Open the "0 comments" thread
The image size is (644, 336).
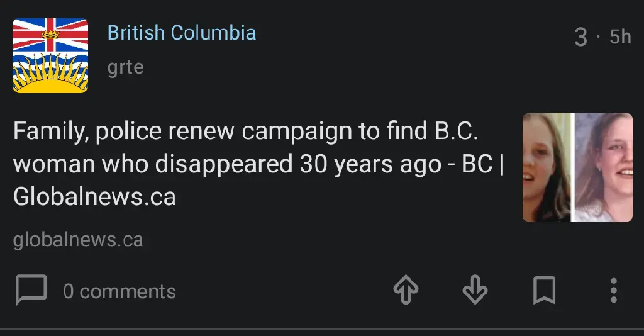[x=119, y=291]
